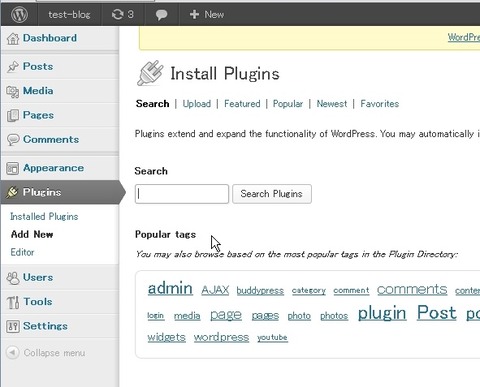Browse the plugin tag
Viewport: 480px width, 387px height.
(x=382, y=313)
